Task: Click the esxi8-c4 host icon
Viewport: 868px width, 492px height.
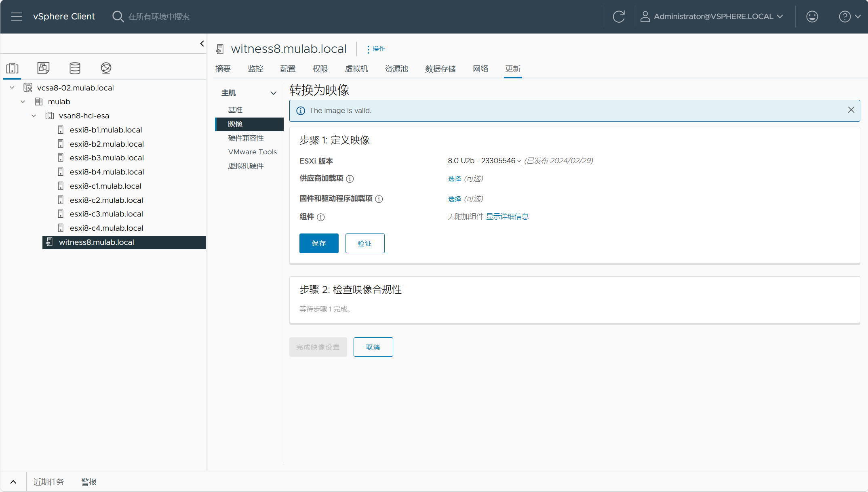Action: (61, 228)
